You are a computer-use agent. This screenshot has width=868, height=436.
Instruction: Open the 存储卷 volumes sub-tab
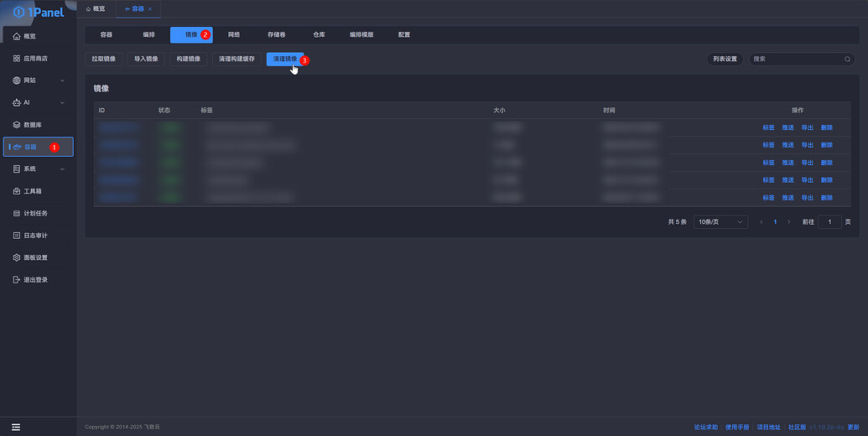pos(277,34)
